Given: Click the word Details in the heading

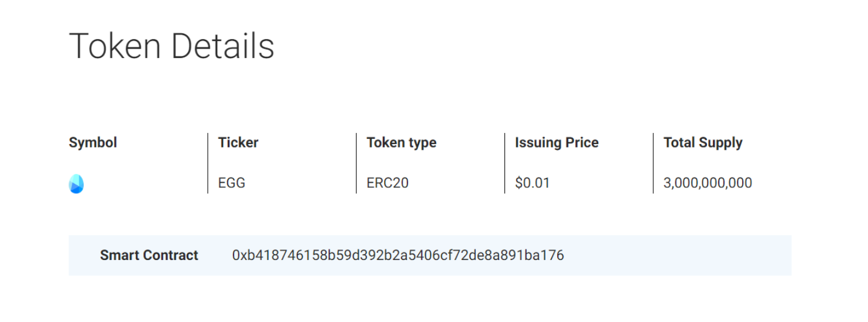Looking at the screenshot, I should (223, 46).
